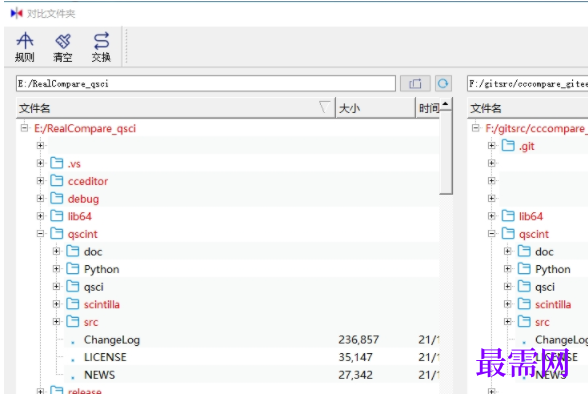Select the ChangeLog file in the right pane
Viewport: 588px width, 394px height.
point(561,340)
